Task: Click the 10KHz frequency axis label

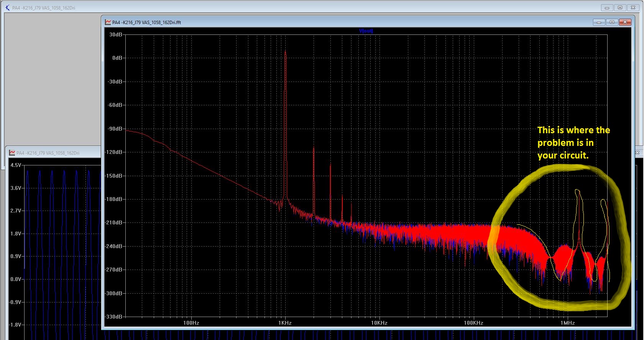Action: pyautogui.click(x=379, y=323)
